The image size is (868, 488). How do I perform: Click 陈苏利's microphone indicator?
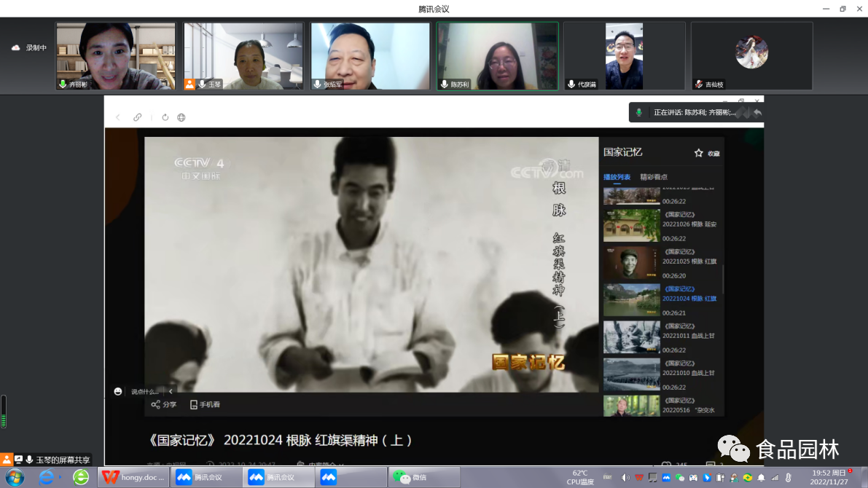[444, 84]
